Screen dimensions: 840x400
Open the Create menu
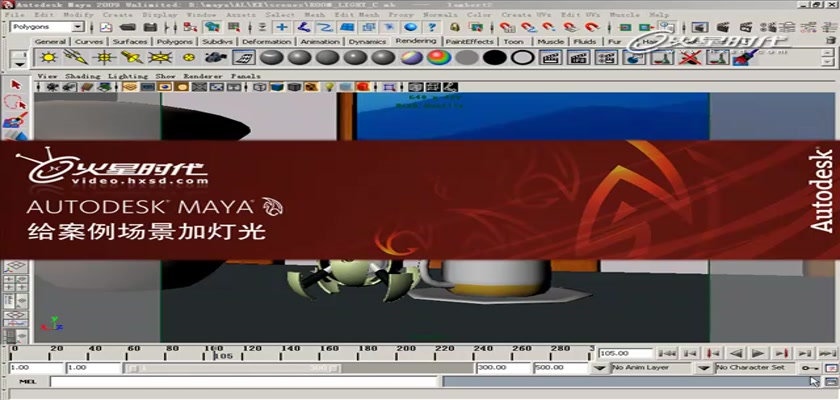coord(117,15)
